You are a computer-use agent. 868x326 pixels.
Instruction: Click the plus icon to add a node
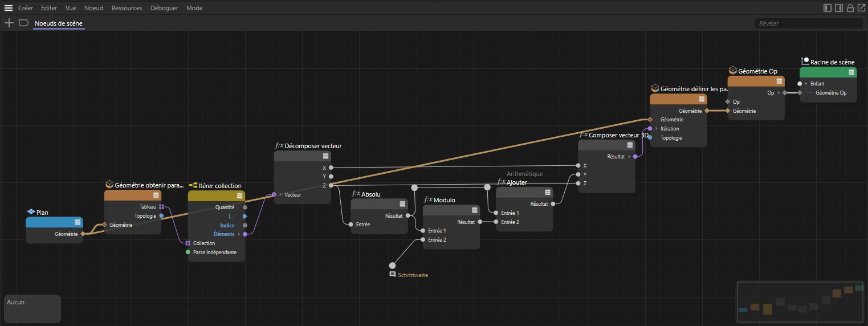point(9,23)
